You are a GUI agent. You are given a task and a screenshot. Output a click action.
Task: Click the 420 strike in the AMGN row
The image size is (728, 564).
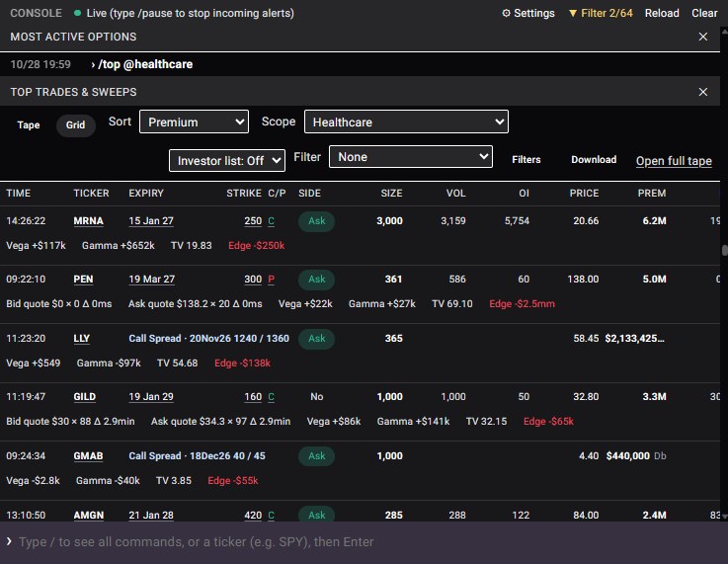point(253,516)
